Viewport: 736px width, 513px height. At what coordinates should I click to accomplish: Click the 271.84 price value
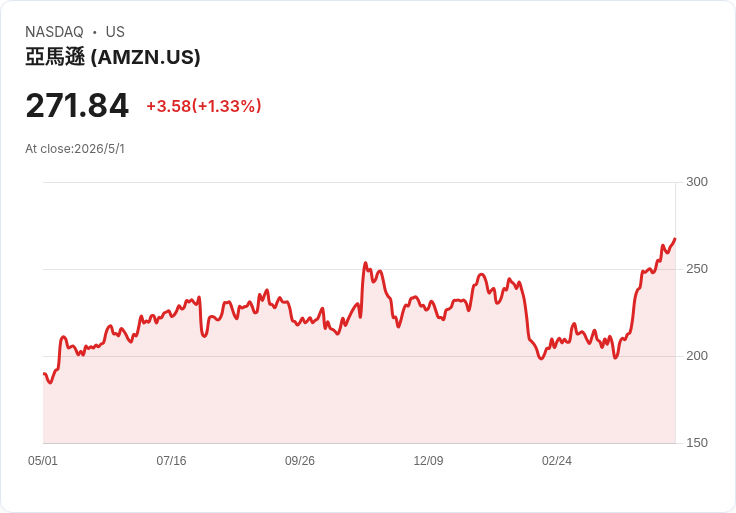pyautogui.click(x=77, y=106)
